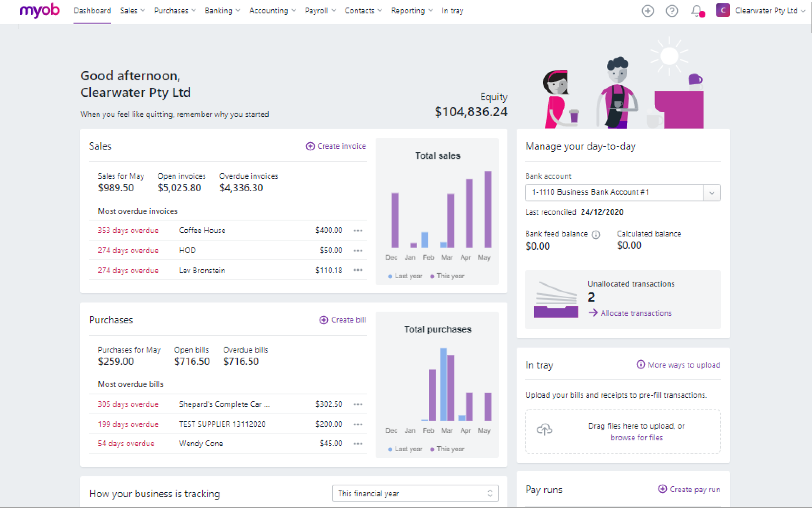Click the Last reconciled 24/12/2020 date
812x508 pixels.
click(602, 212)
